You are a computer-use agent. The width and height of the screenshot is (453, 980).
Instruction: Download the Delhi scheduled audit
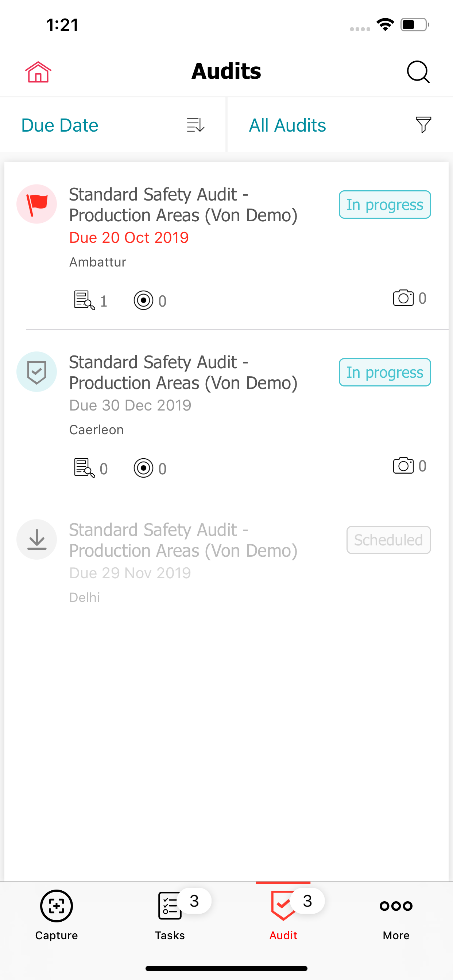coord(36,540)
